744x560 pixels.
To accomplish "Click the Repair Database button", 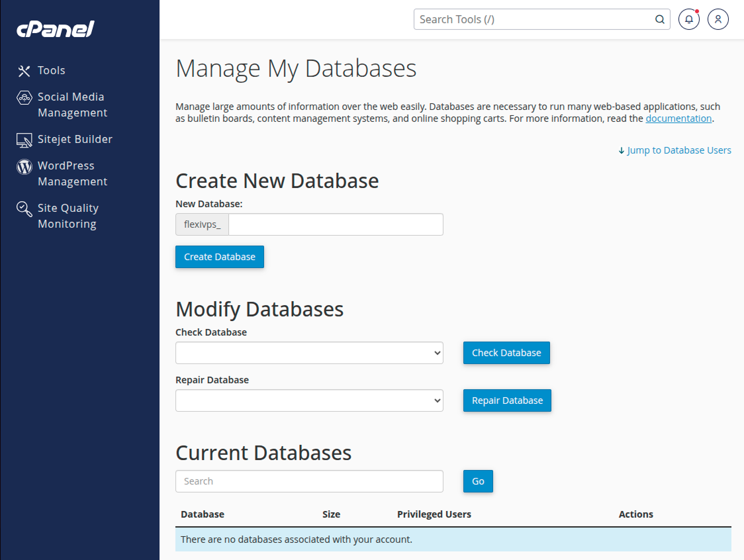I will 507,400.
